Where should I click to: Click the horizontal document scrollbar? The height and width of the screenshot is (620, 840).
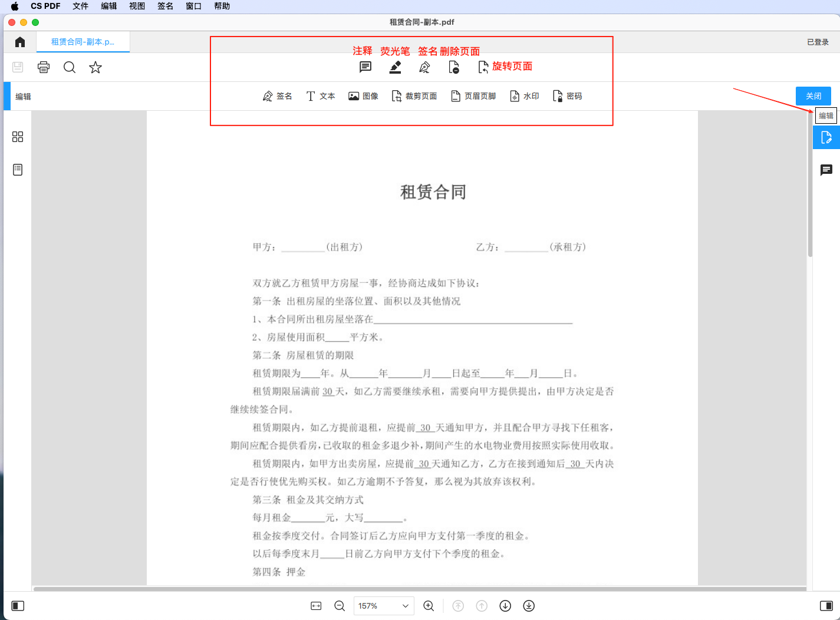point(420,589)
